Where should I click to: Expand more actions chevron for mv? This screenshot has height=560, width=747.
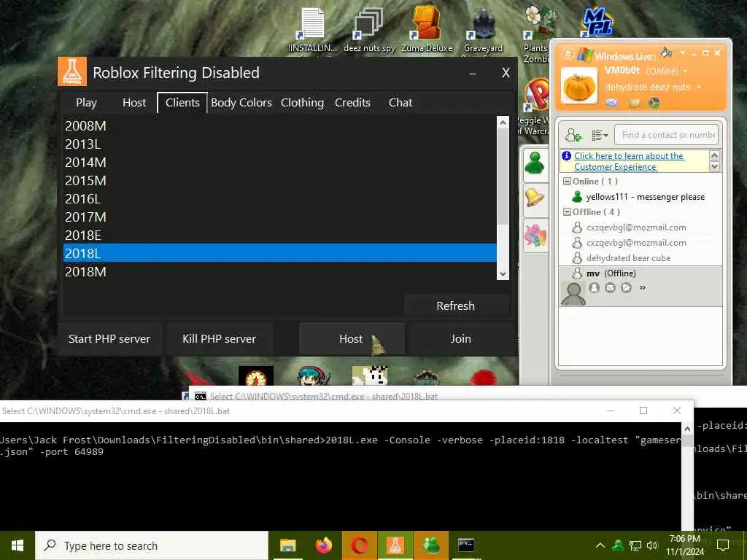pyautogui.click(x=642, y=287)
